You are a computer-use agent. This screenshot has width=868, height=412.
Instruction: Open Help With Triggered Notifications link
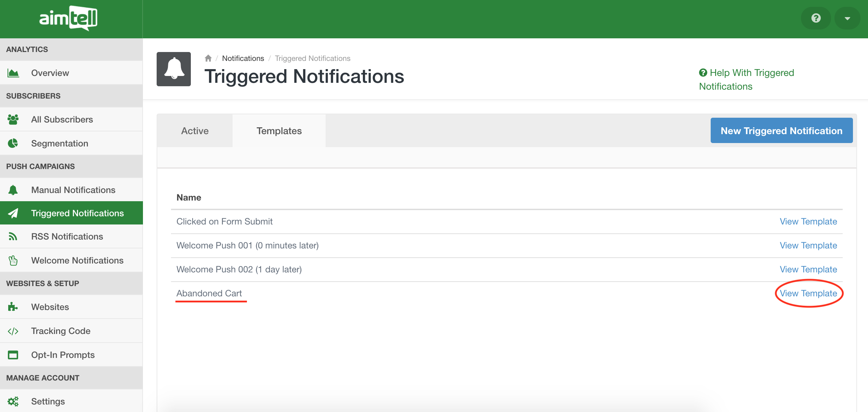pyautogui.click(x=746, y=79)
